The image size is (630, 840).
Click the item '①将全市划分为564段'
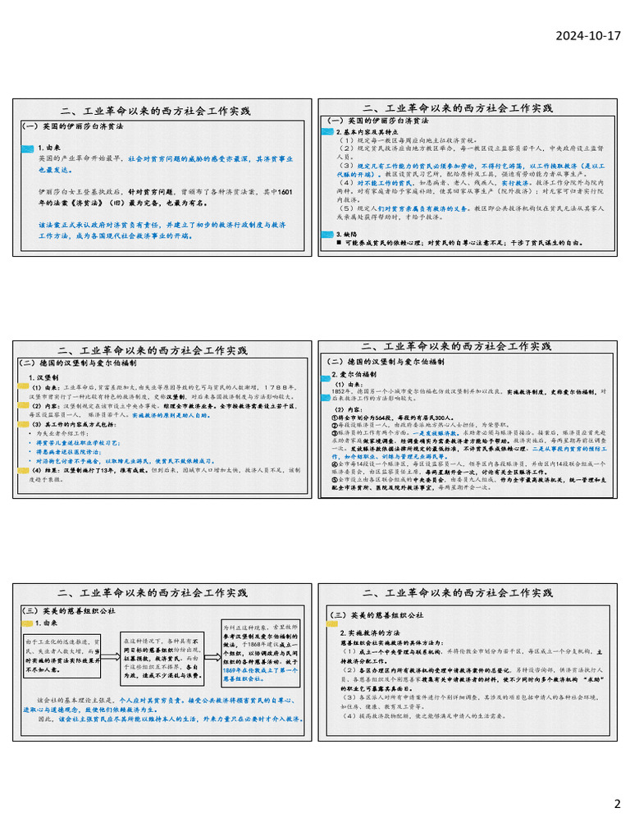click(x=393, y=418)
